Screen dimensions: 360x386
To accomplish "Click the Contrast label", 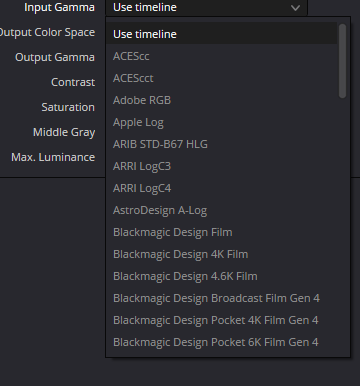I will click(x=73, y=82).
